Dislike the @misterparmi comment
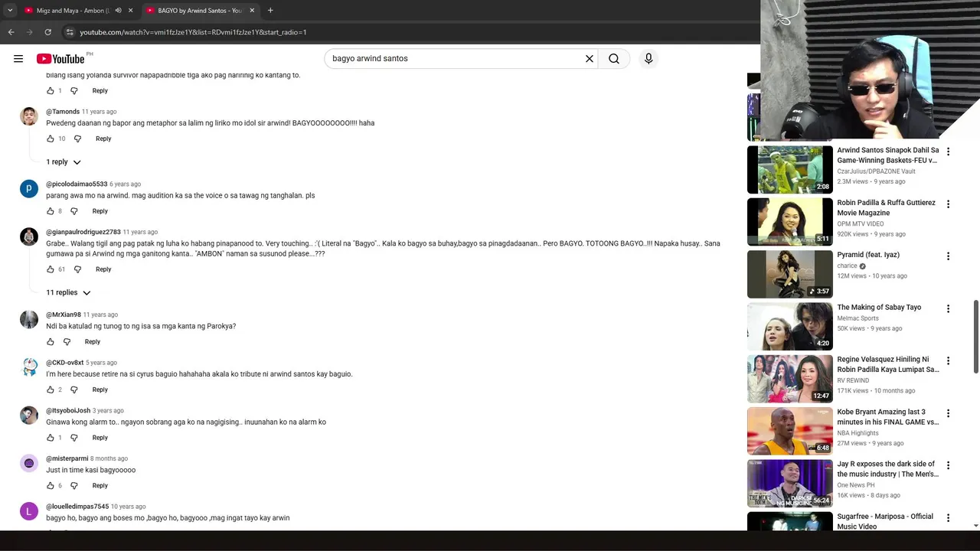Image resolution: width=980 pixels, height=551 pixels. click(x=74, y=486)
